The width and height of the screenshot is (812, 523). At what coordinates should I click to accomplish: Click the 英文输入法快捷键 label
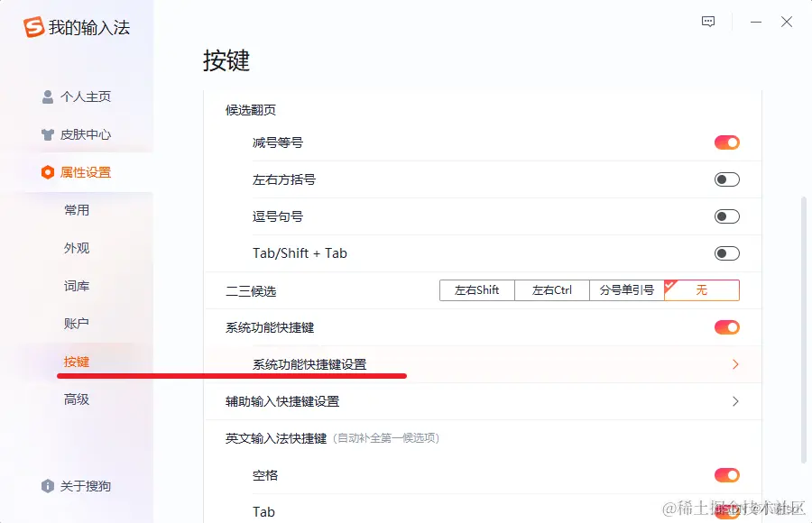pos(276,438)
